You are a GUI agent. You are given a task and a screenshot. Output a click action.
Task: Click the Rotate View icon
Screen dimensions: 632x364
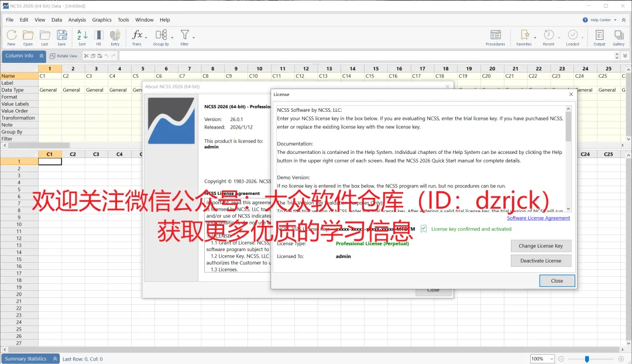[53, 56]
